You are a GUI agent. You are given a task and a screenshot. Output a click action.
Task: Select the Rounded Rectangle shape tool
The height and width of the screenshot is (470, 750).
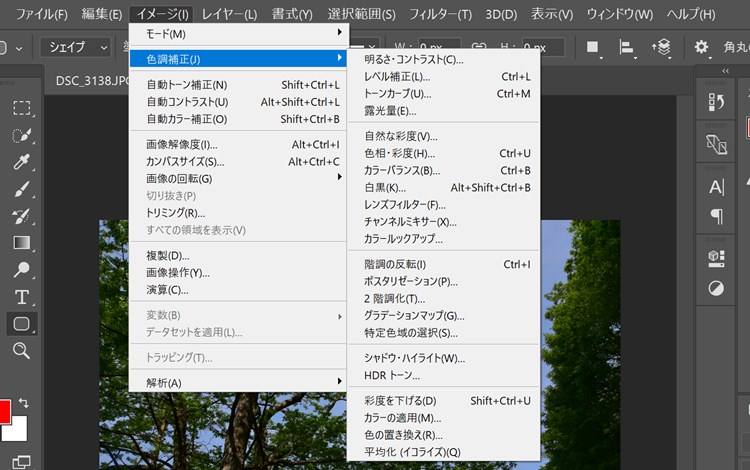click(x=22, y=324)
